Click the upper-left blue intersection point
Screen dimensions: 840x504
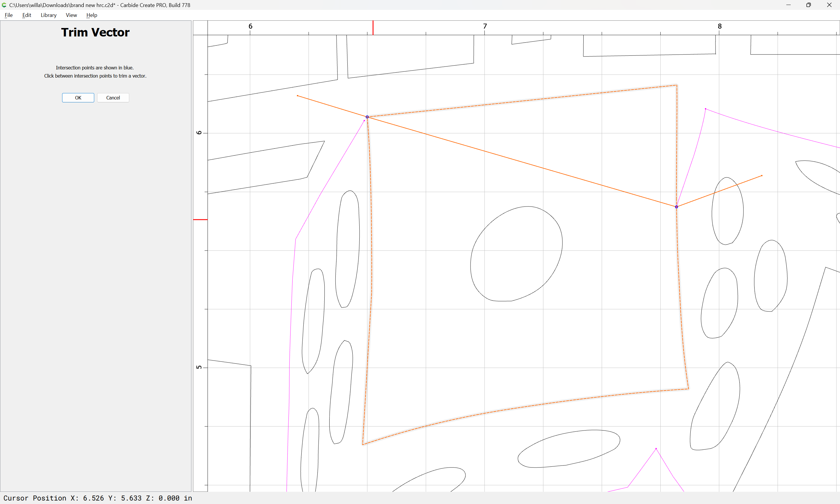pos(367,117)
